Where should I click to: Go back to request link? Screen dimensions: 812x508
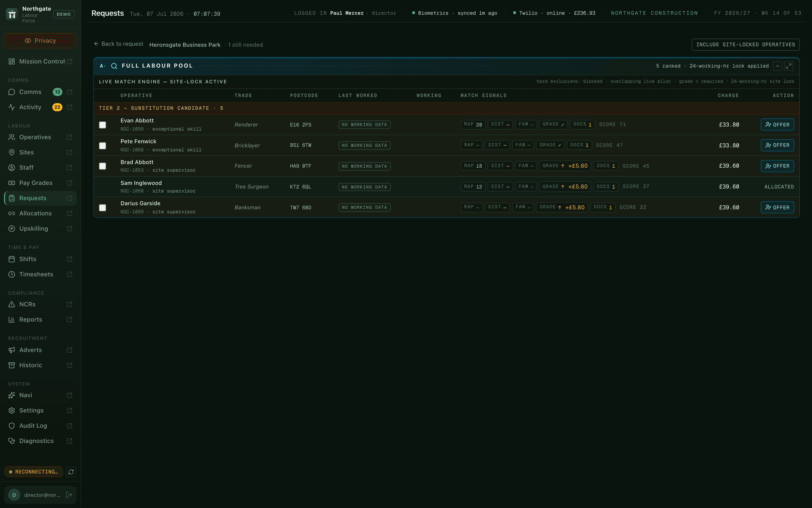coord(119,44)
